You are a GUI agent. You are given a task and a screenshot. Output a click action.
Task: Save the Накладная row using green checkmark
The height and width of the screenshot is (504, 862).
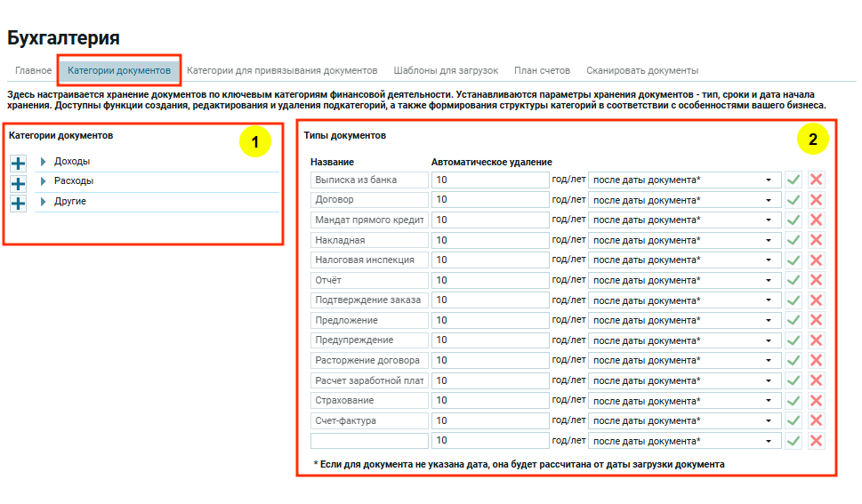pos(794,240)
